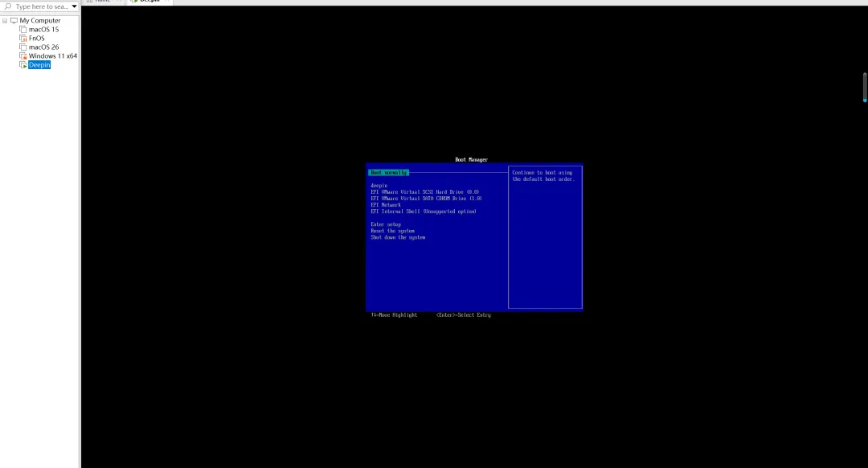Viewport: 868px width, 468px height.
Task: Collapse the My Computer tree node
Action: point(5,20)
